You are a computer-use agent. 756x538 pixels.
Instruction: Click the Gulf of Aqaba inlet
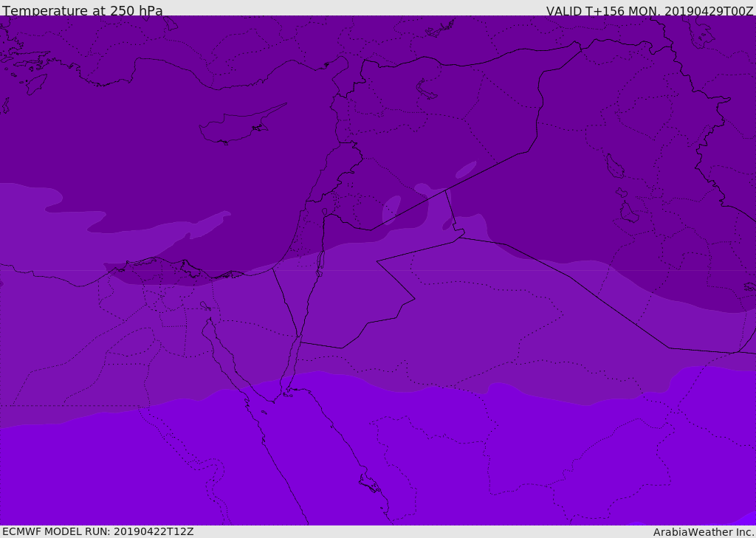coord(292,366)
